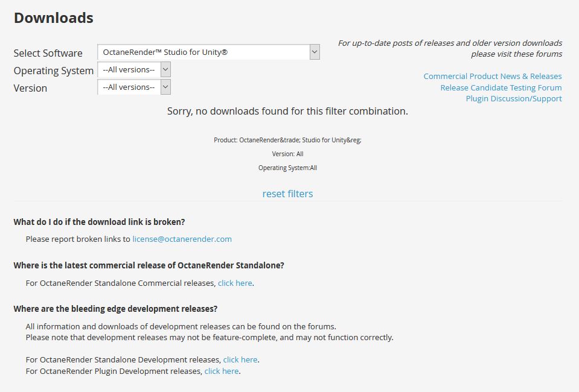Click 'Where is the latest commercial release' question
Screen dimensions: 579x392
149,265
